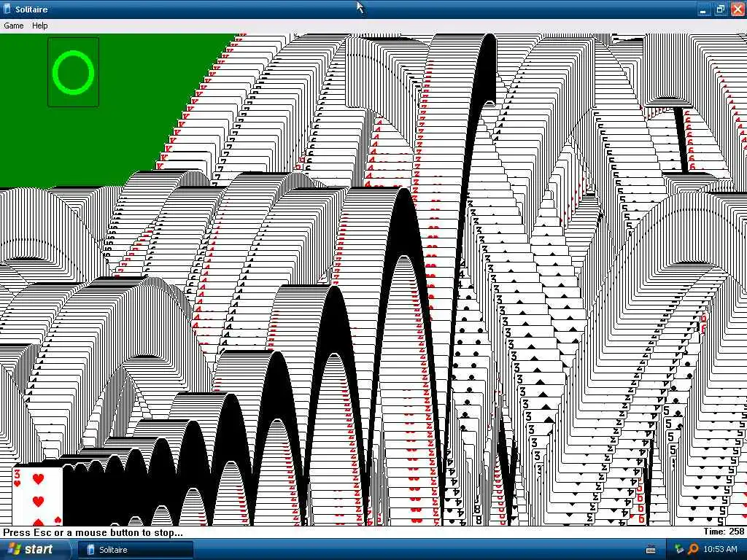
Task: Close the Solitaire window
Action: click(x=737, y=9)
